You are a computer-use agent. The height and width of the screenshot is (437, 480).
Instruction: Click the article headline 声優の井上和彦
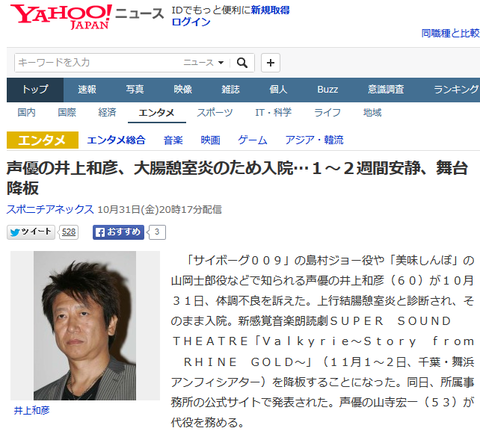click(x=238, y=178)
